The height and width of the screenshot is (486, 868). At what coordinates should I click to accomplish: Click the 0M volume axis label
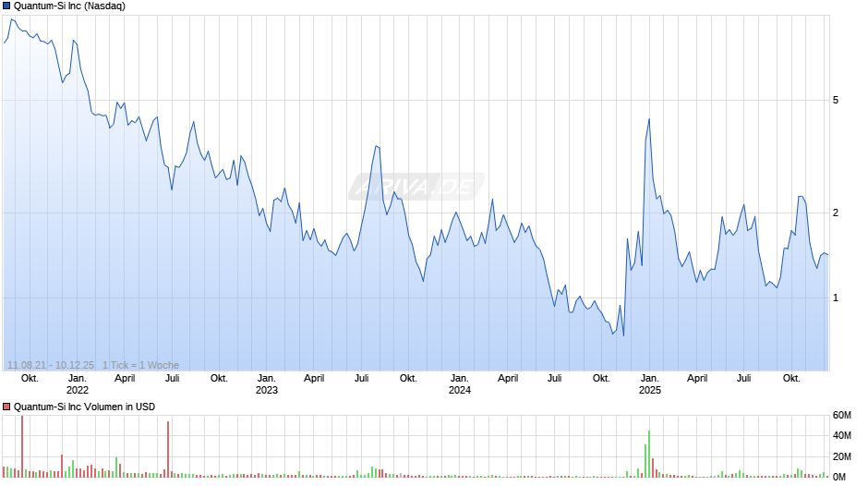click(839, 477)
